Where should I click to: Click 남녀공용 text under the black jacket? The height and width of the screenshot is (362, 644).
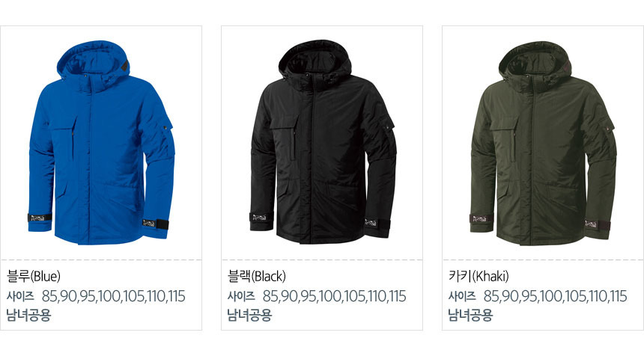pyautogui.click(x=249, y=315)
